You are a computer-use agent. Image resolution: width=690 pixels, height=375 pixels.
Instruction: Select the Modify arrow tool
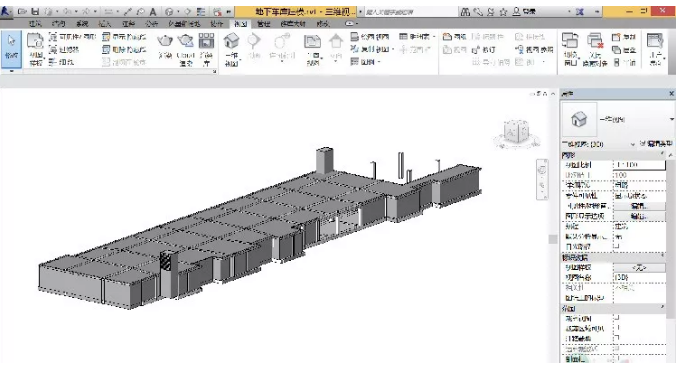pyautogui.click(x=11, y=48)
